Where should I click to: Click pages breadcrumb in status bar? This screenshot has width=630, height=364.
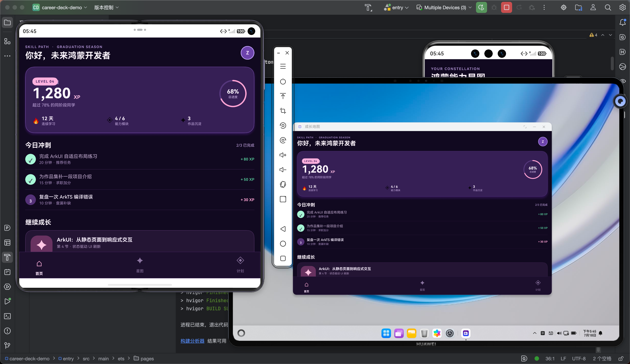click(144, 358)
